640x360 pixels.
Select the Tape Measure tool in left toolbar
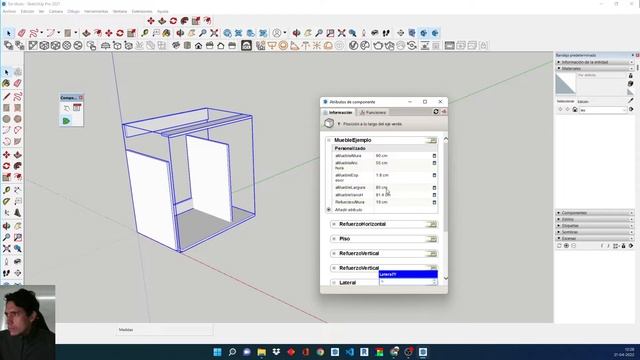click(x=6, y=190)
